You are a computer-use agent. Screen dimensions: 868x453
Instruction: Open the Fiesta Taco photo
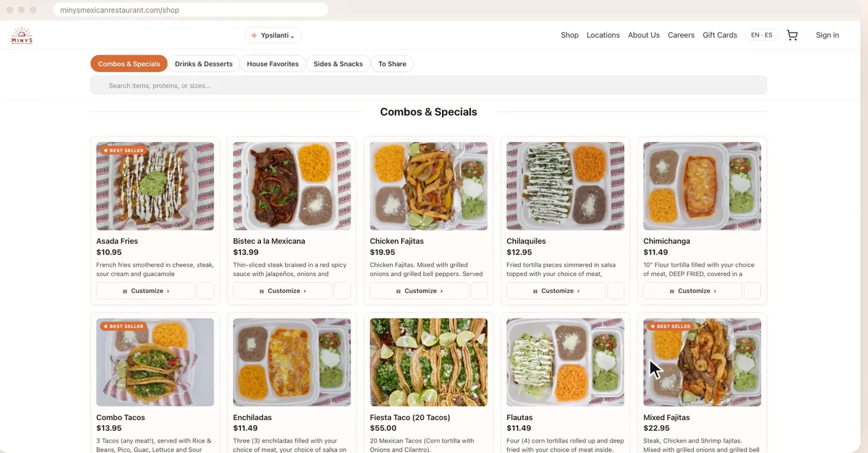click(428, 362)
